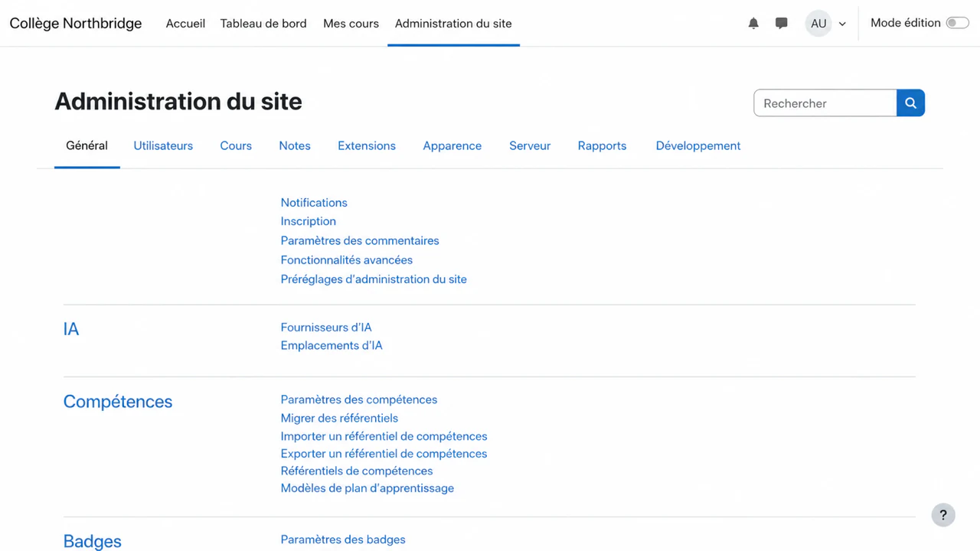980x551 pixels.
Task: Open the Inscription link
Action: [309, 221]
